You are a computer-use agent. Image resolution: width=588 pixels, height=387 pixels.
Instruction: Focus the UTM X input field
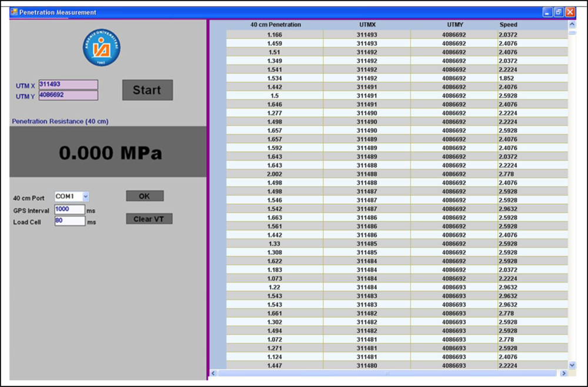tap(68, 85)
